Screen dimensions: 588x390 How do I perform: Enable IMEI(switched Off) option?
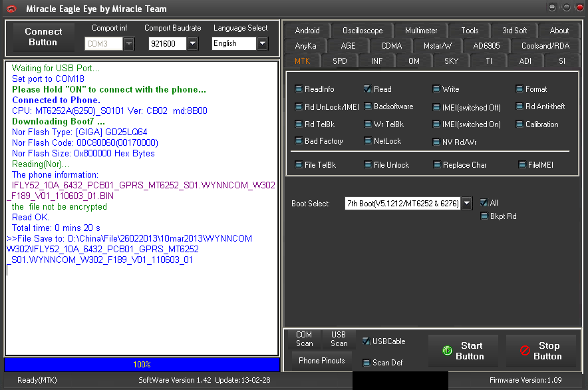(436, 108)
